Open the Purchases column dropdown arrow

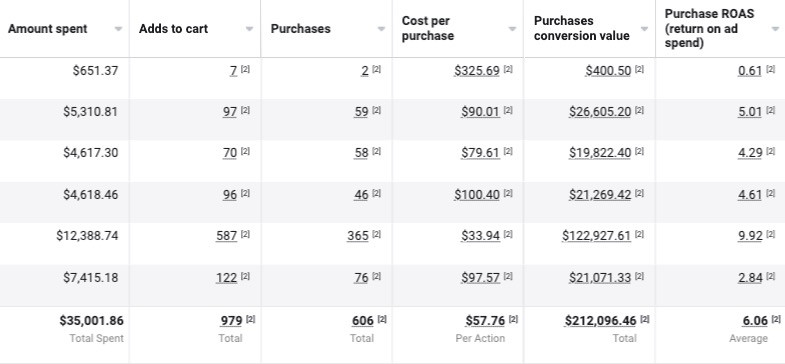pyautogui.click(x=381, y=29)
